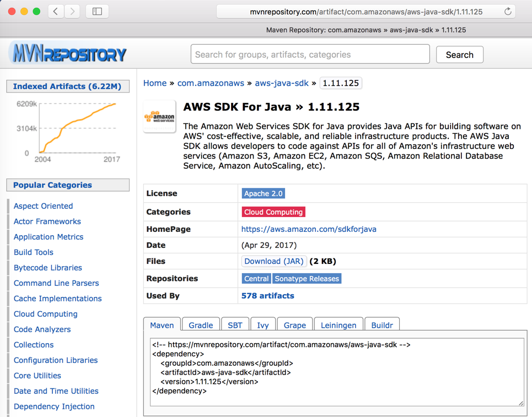Select the Buildr tab
532x417 pixels.
point(381,325)
